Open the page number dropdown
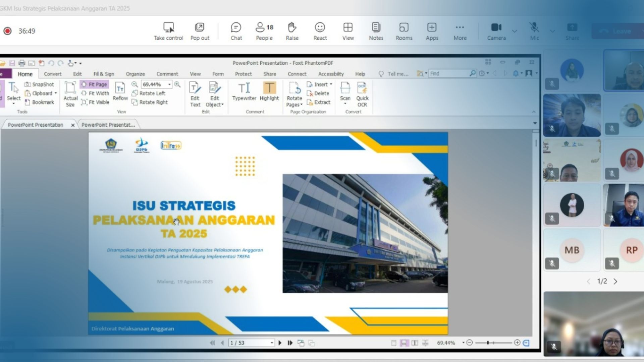 [x=272, y=343]
